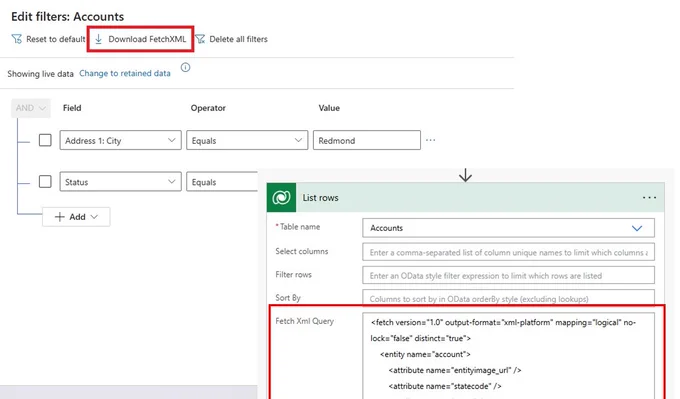Click the Operator column header
The image size is (680, 399).
pos(208,108)
